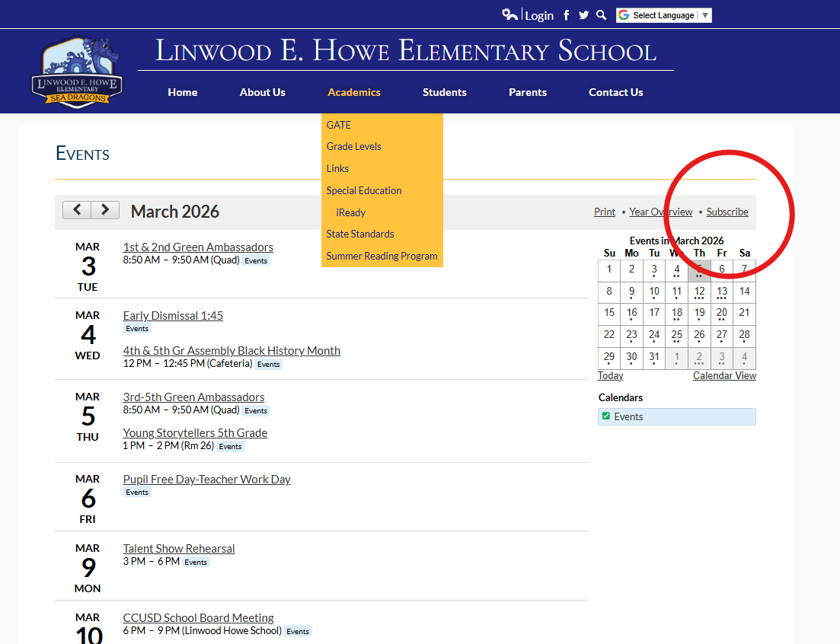The height and width of the screenshot is (644, 840).
Task: Open the Parents navigation menu
Action: click(528, 92)
